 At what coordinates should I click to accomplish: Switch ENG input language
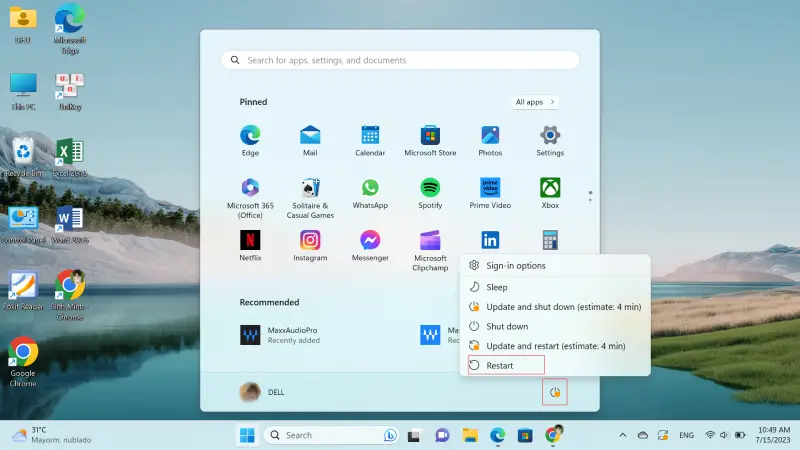[x=686, y=435]
